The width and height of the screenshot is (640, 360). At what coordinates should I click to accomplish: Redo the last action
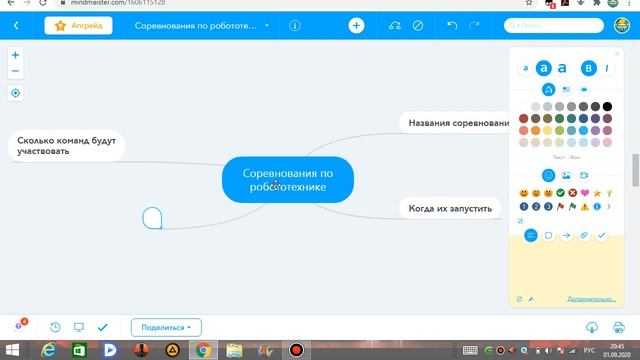click(x=474, y=25)
